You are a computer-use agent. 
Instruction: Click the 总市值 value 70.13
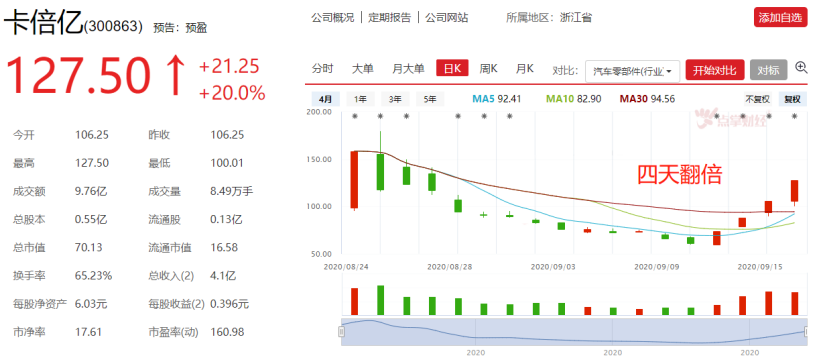click(88, 248)
